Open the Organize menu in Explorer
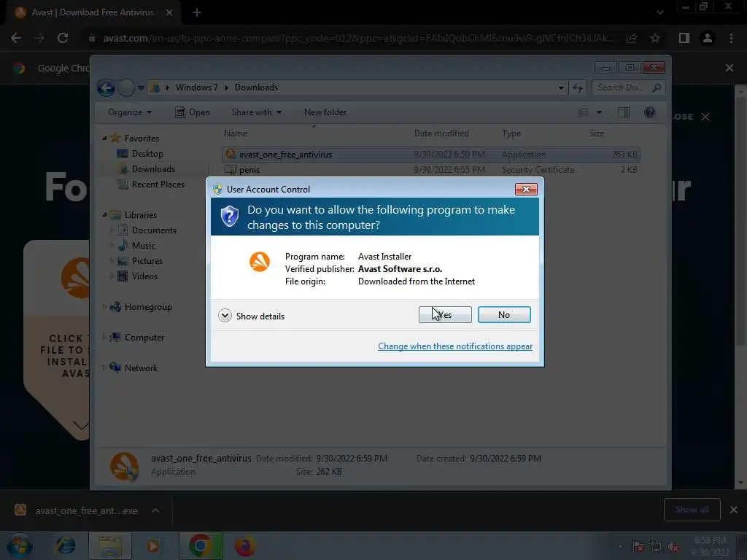Image resolution: width=747 pixels, height=560 pixels. coord(130,112)
